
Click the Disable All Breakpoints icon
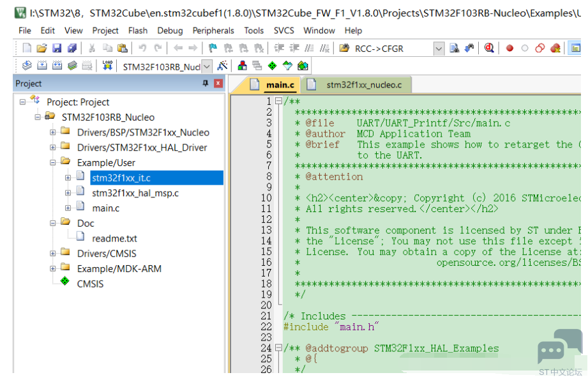[x=540, y=48]
